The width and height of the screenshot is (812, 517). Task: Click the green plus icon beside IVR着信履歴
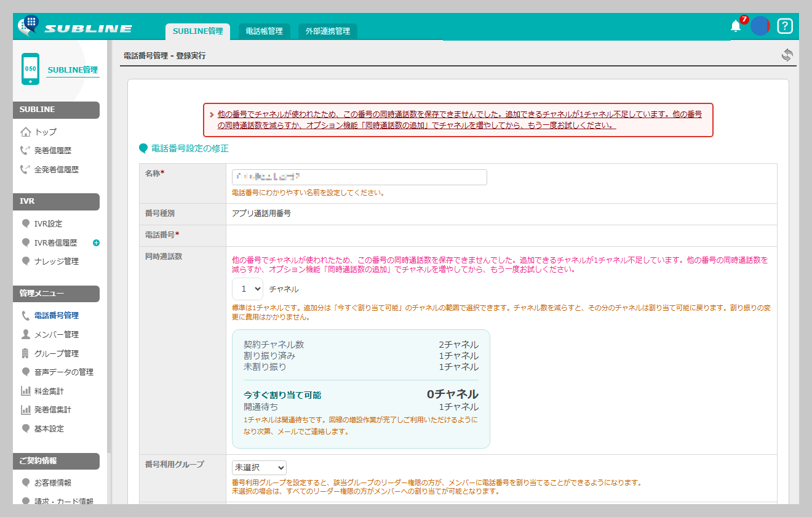pyautogui.click(x=96, y=242)
